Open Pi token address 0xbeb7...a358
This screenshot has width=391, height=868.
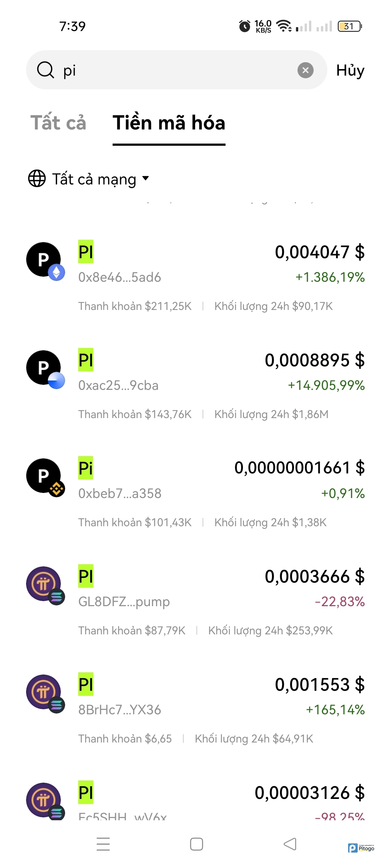click(x=120, y=494)
